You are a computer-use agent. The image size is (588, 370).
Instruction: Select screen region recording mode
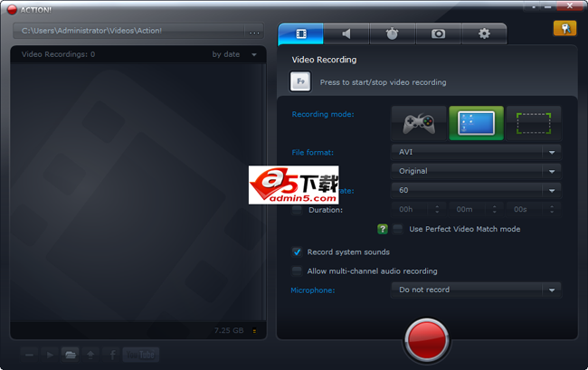[x=534, y=123]
